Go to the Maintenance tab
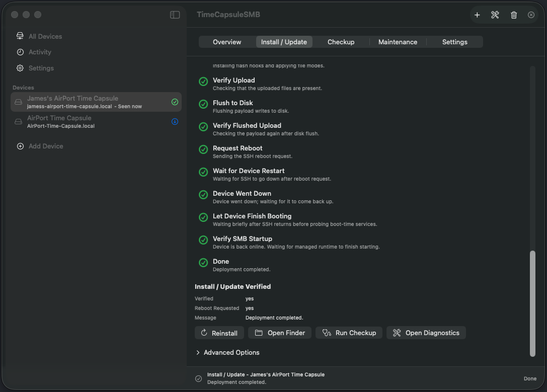Viewport: 547px width, 392px height. (398, 42)
